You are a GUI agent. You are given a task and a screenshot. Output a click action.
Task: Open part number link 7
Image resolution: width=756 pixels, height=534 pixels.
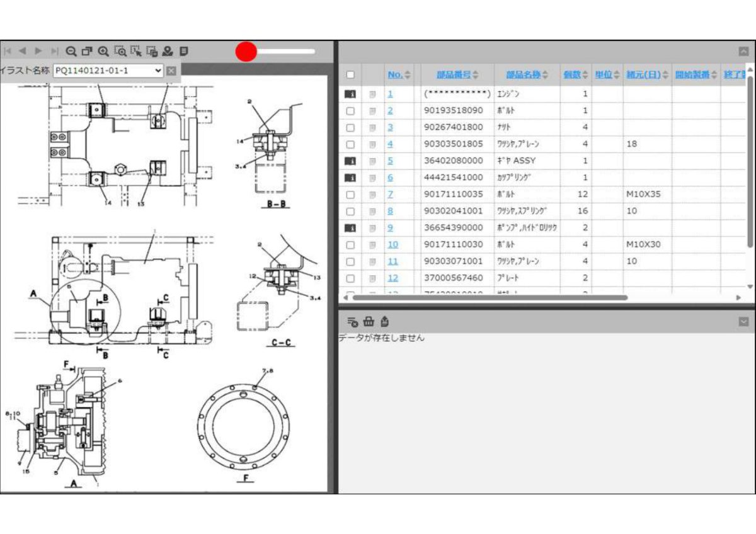[391, 195]
